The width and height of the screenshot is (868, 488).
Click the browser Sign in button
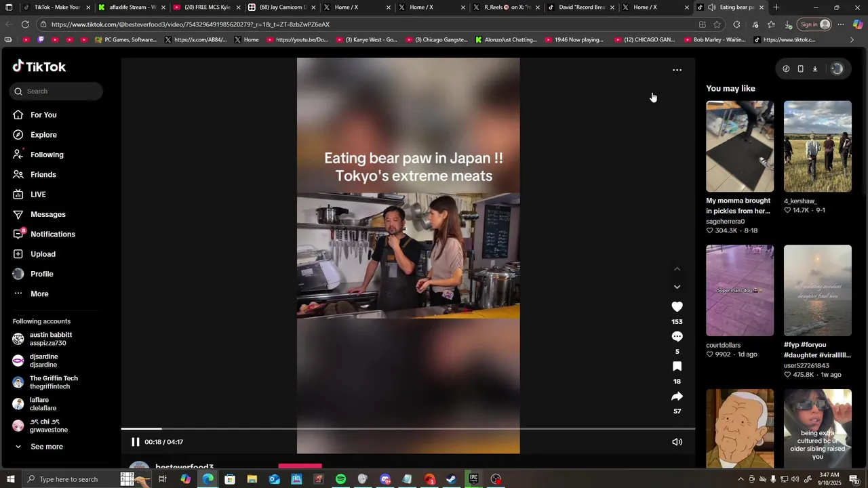pos(814,24)
